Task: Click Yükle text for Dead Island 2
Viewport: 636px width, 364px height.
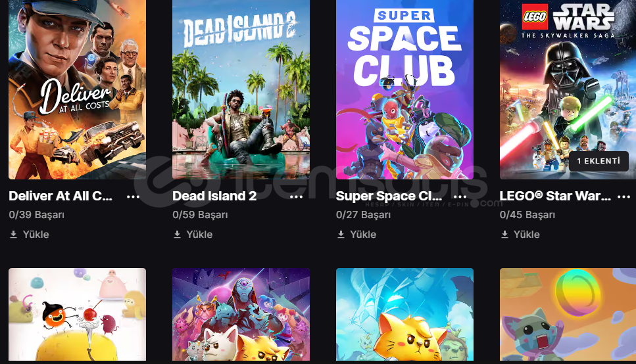Action: tap(199, 235)
